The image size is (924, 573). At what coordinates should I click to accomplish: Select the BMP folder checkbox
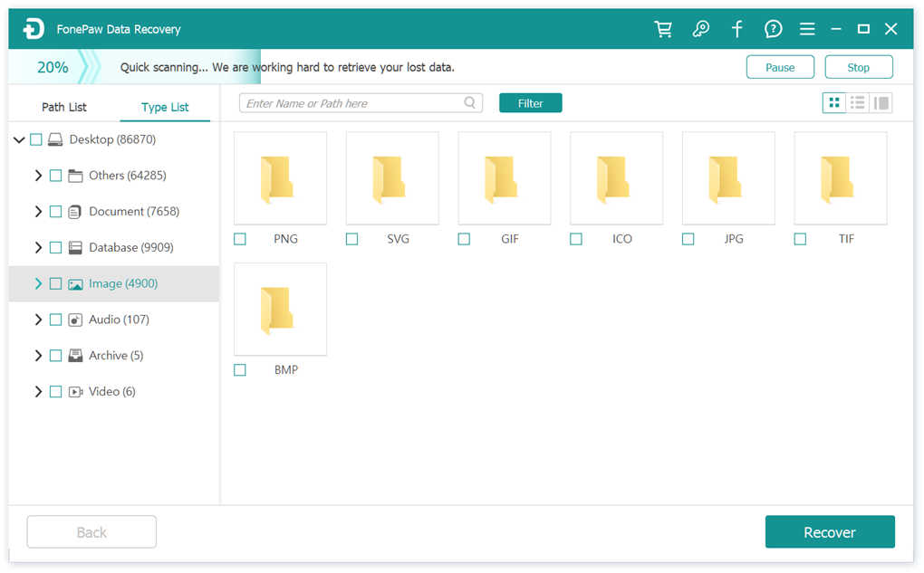[x=240, y=370]
